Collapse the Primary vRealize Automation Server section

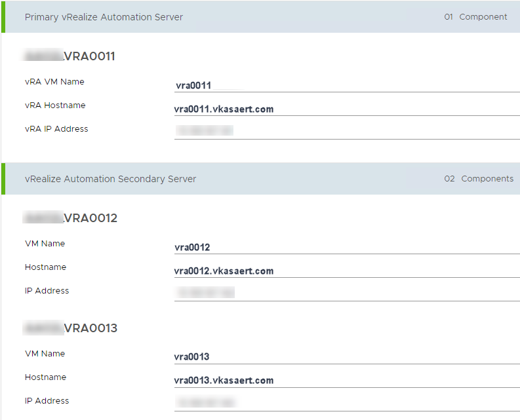(104, 17)
